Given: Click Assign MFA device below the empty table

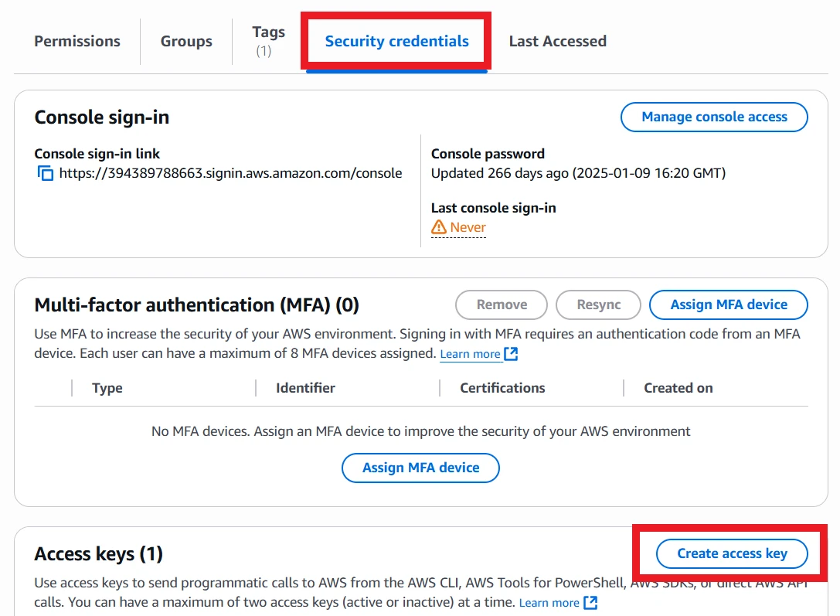Looking at the screenshot, I should tap(421, 468).
